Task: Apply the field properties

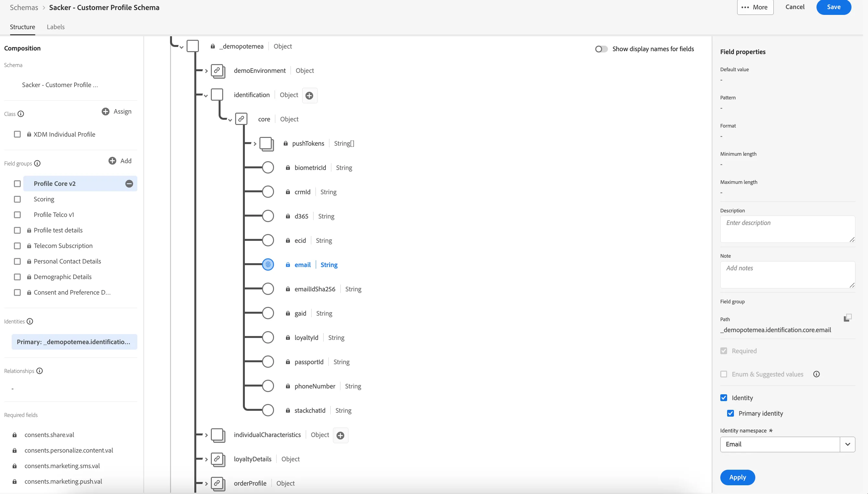Action: (x=737, y=477)
